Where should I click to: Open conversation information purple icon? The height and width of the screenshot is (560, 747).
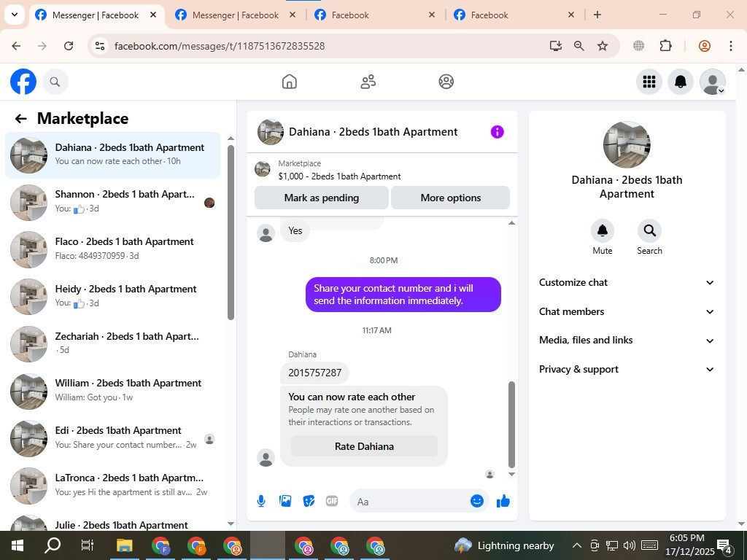497,132
